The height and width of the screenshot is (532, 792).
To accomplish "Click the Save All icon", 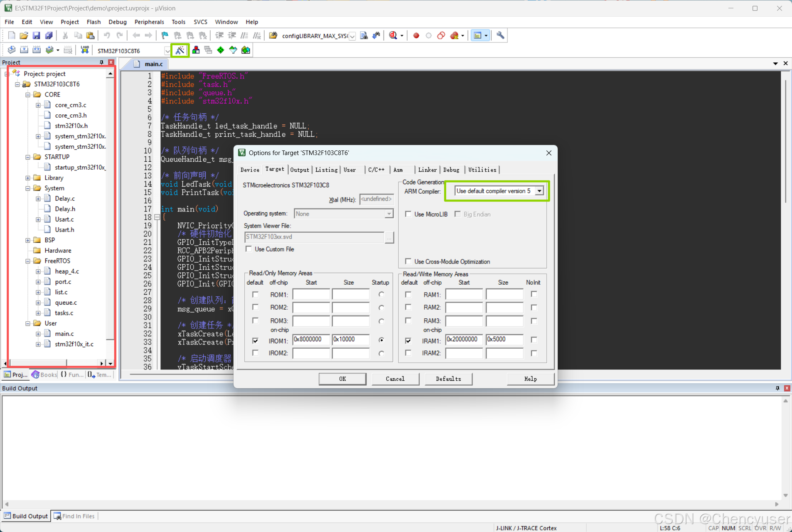I will [49, 36].
